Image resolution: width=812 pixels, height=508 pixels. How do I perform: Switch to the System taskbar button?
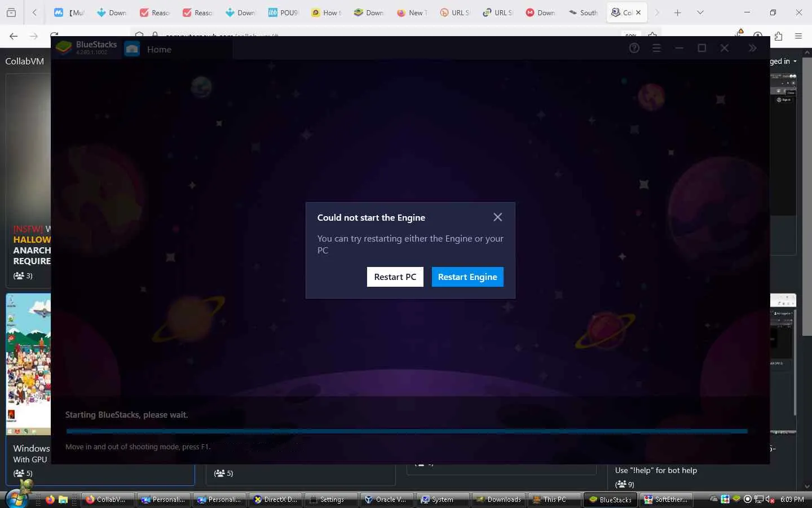click(x=442, y=500)
